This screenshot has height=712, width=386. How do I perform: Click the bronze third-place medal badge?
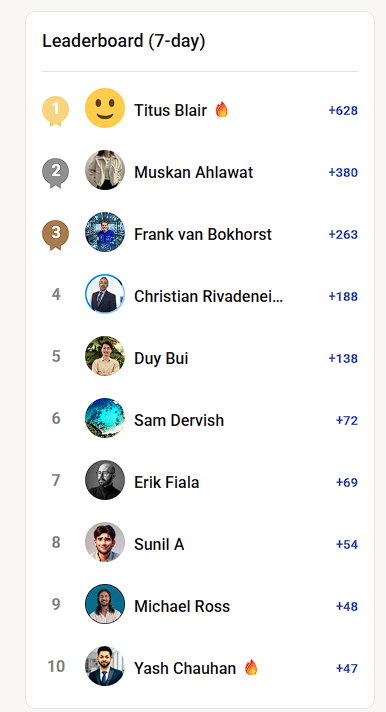pyautogui.click(x=55, y=235)
